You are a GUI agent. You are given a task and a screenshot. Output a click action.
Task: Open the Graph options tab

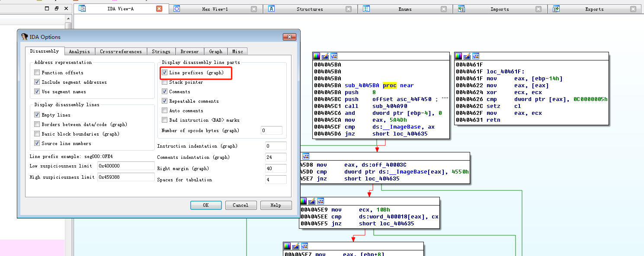(x=215, y=51)
